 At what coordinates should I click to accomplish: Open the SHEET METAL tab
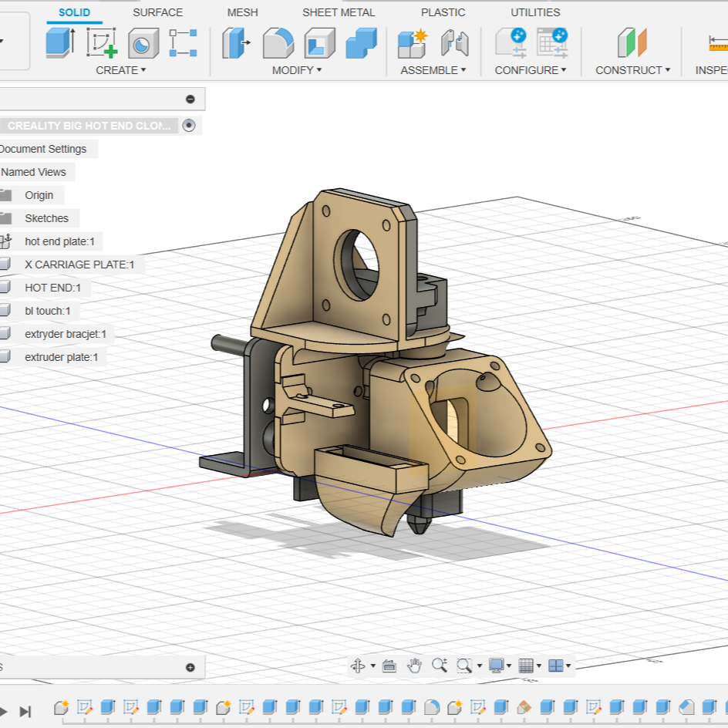(x=339, y=12)
